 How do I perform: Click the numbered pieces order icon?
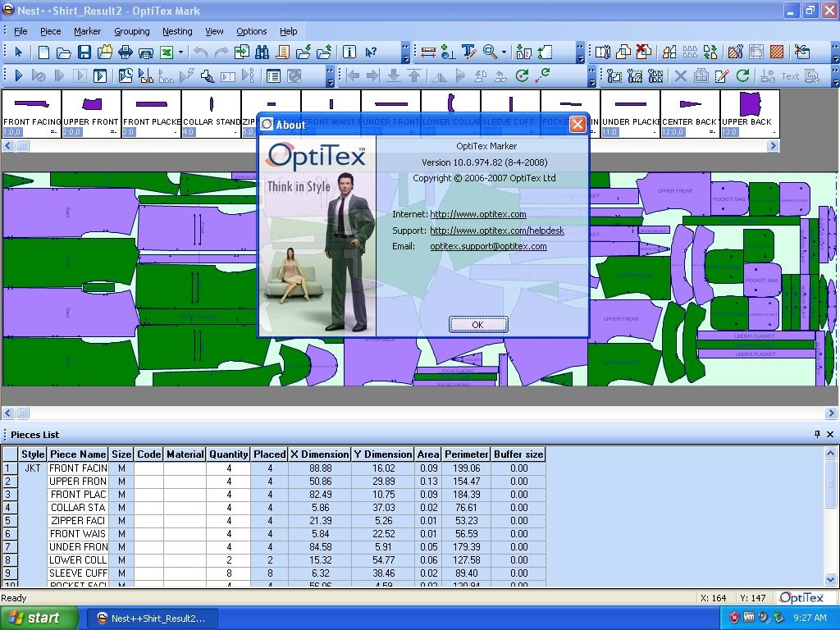523,52
